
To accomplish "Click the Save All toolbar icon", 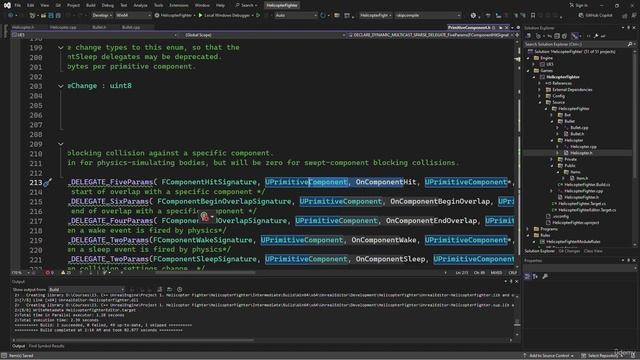I will pos(58,15).
